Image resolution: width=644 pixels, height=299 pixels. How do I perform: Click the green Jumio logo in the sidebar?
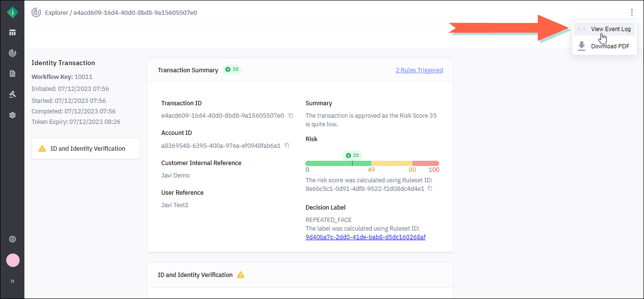[12, 12]
